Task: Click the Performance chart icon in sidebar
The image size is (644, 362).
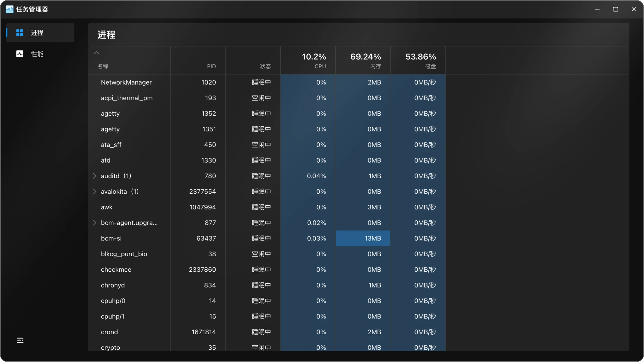Action: point(20,54)
